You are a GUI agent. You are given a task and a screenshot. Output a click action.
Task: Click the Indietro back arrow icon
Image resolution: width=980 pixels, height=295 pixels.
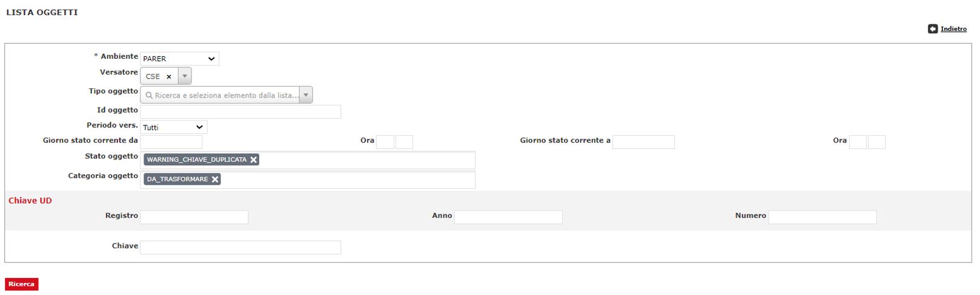click(x=933, y=29)
